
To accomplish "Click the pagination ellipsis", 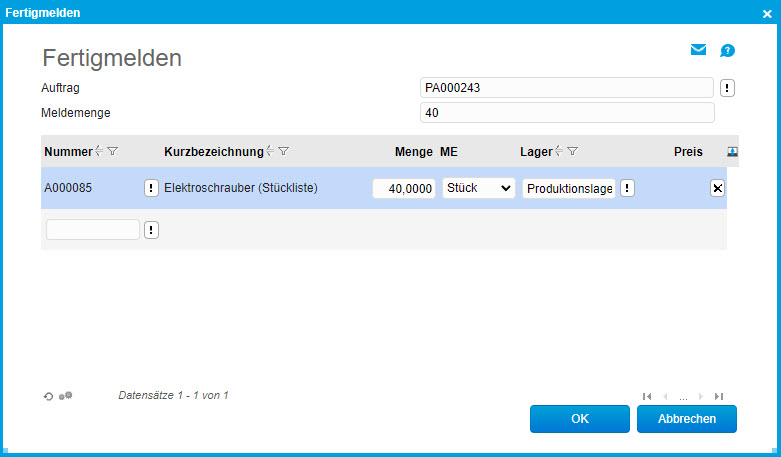I will pos(683,397).
